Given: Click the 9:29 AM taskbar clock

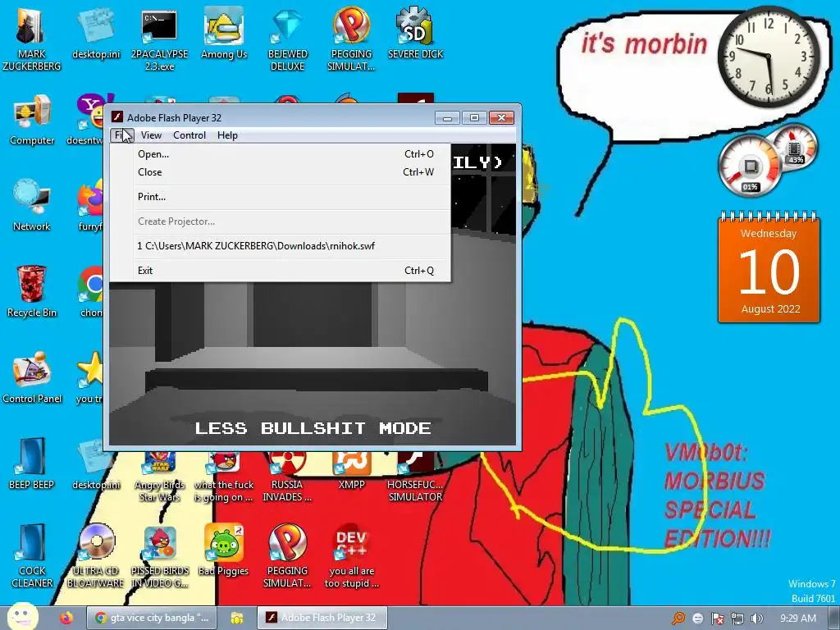Looking at the screenshot, I should (797, 619).
